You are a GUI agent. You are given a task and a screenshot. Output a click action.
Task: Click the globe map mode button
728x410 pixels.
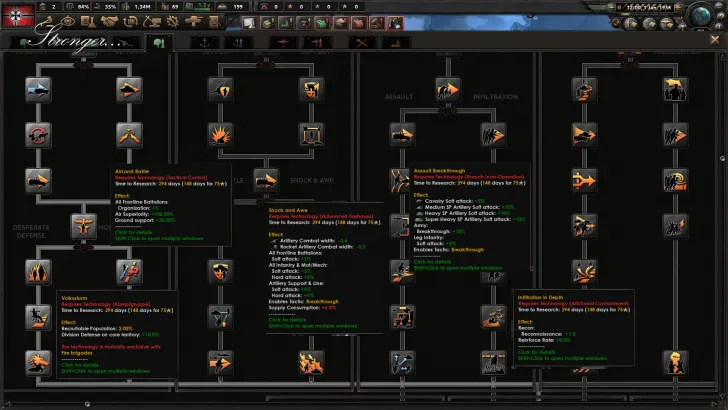coord(700,16)
